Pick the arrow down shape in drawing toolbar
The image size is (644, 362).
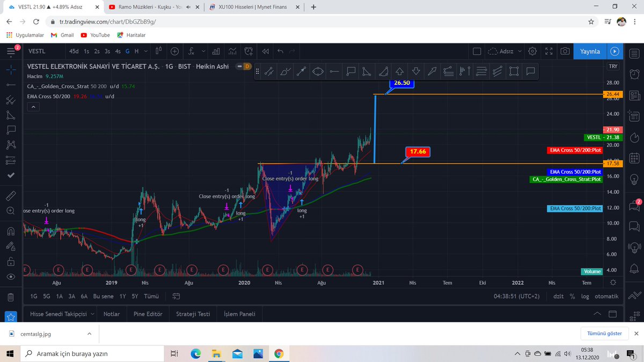coord(416,70)
